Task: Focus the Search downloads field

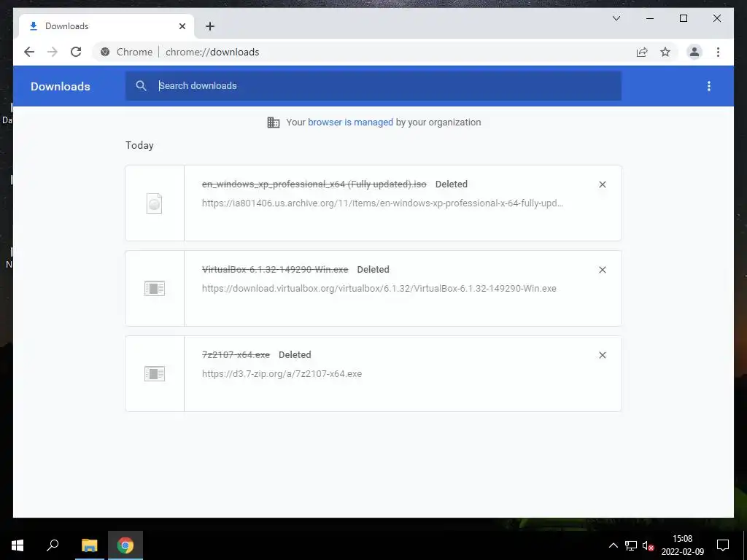Action: (373, 86)
